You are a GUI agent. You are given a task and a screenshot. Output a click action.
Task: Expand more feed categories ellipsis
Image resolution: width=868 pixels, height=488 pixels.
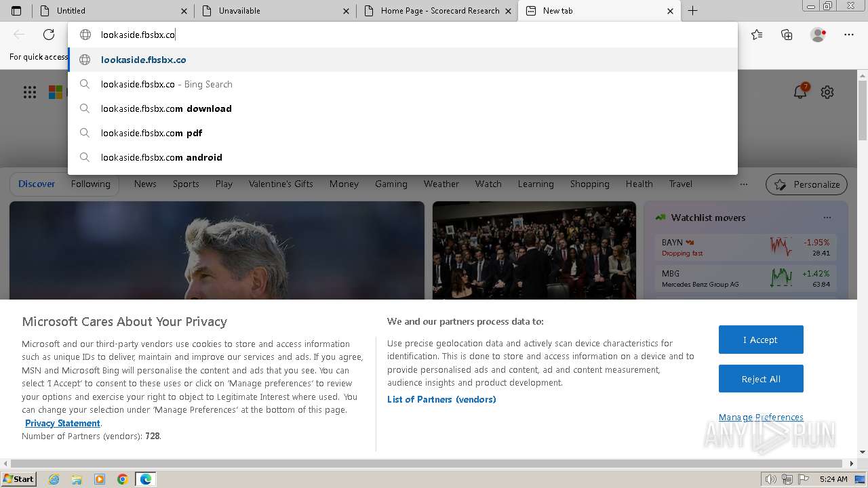(x=744, y=184)
